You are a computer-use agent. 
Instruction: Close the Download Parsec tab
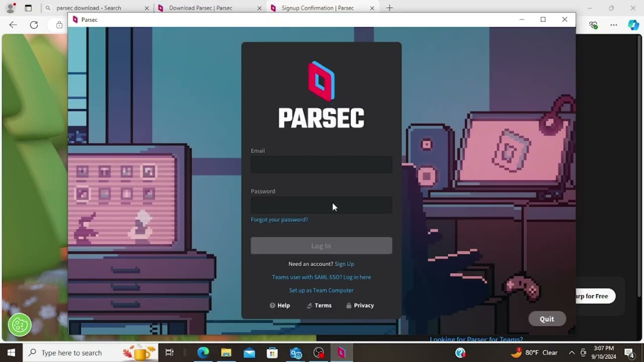[x=260, y=8]
